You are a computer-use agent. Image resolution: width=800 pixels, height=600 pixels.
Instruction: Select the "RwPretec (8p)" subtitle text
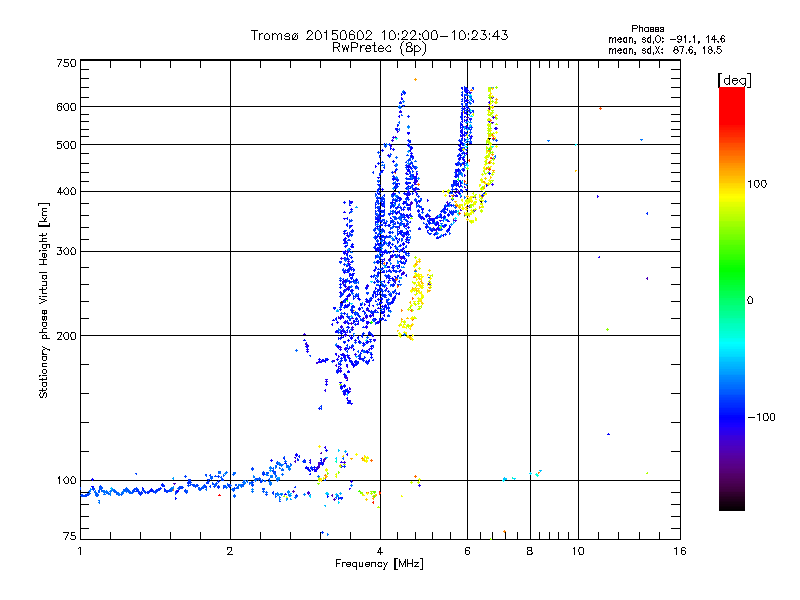(x=379, y=48)
